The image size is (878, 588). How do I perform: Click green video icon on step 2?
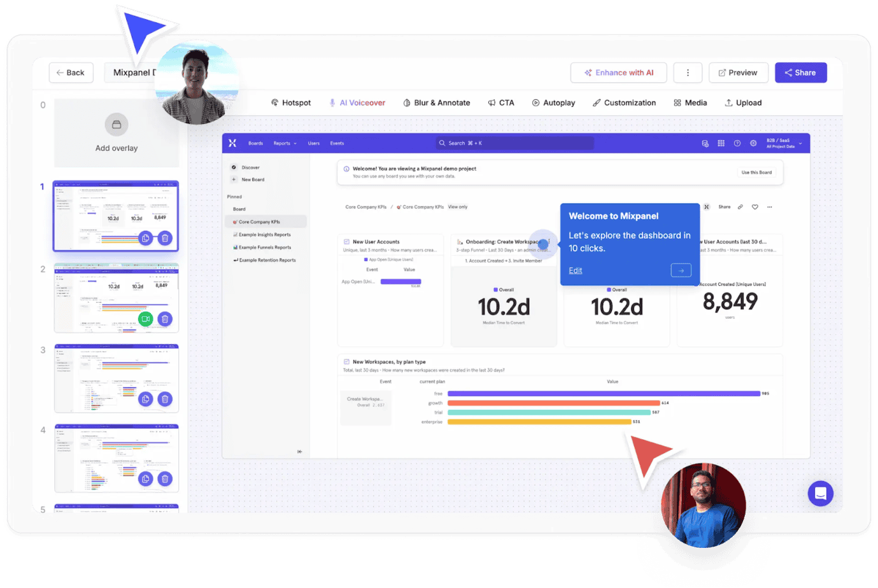(146, 319)
